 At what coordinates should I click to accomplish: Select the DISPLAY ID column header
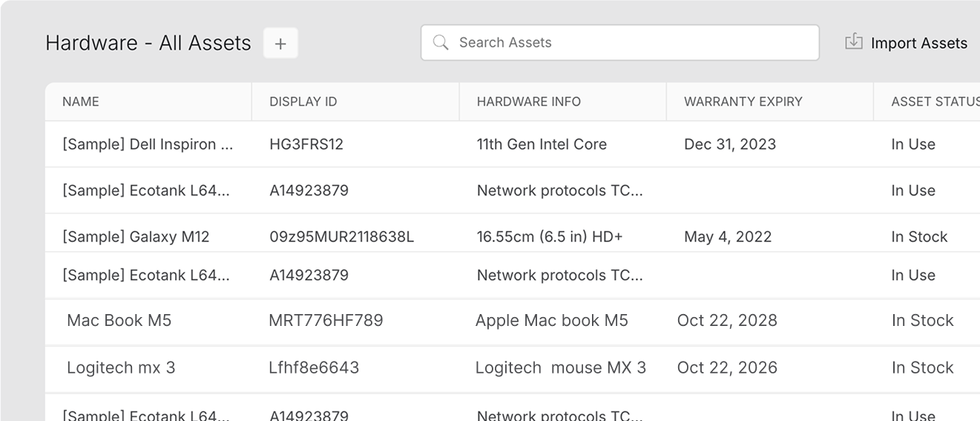(x=303, y=102)
